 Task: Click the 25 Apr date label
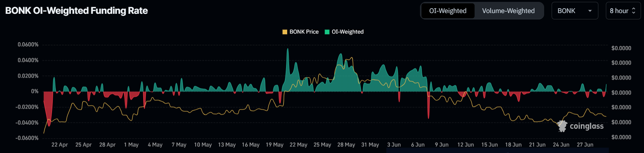[x=83, y=145]
